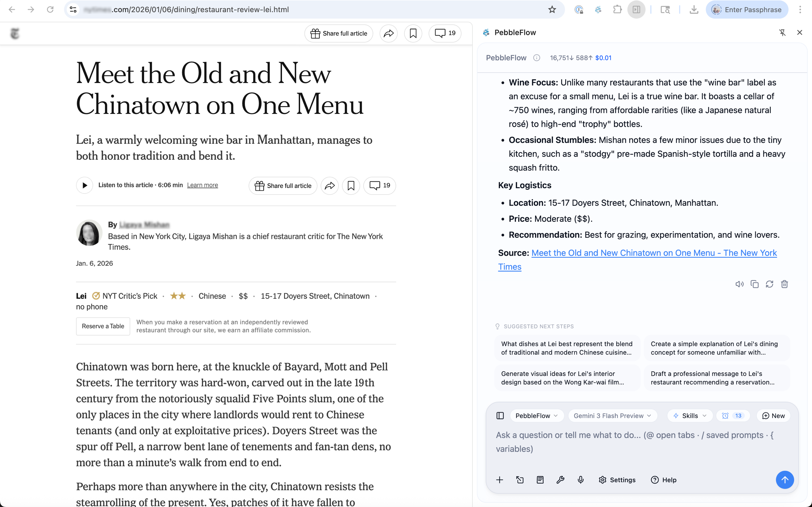
Task: Regenerate the response with the refresh icon
Action: [x=769, y=284]
